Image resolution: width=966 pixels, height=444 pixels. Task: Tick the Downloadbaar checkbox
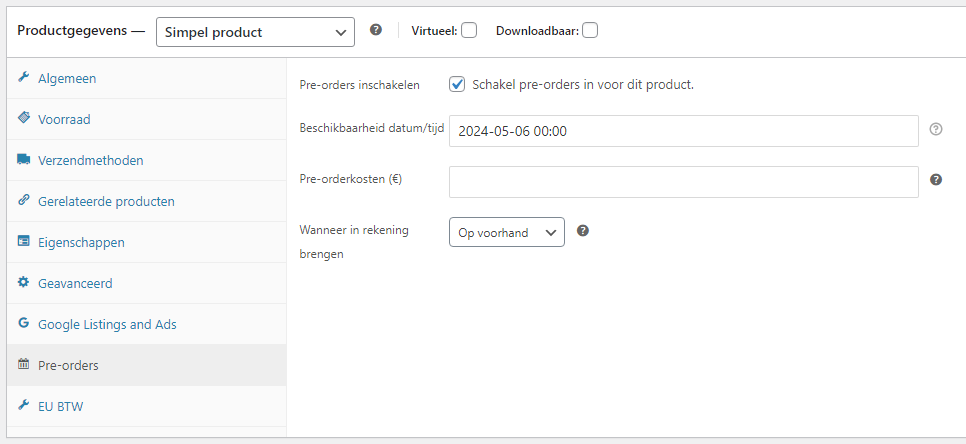tap(590, 30)
